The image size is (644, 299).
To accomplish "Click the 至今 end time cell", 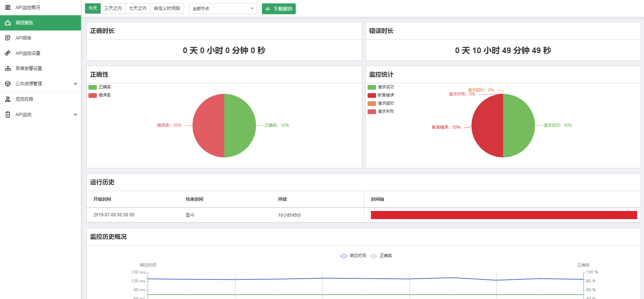I will click(x=190, y=215).
